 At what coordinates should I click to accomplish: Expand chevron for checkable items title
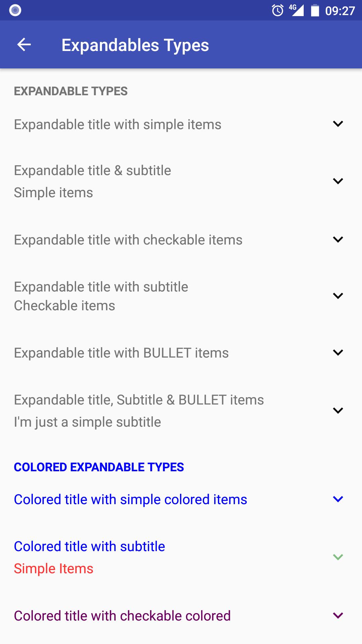338,239
